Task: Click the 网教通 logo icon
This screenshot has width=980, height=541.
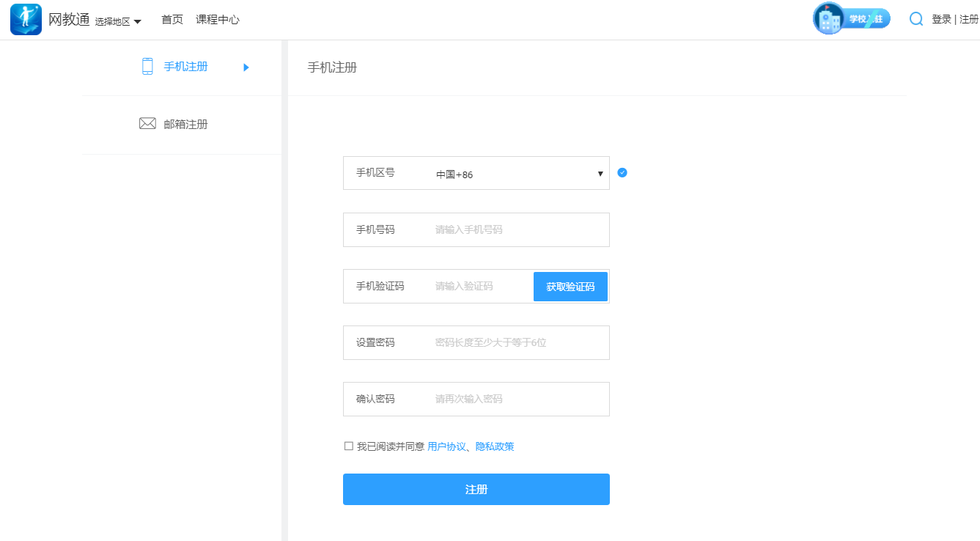Action: (x=26, y=20)
